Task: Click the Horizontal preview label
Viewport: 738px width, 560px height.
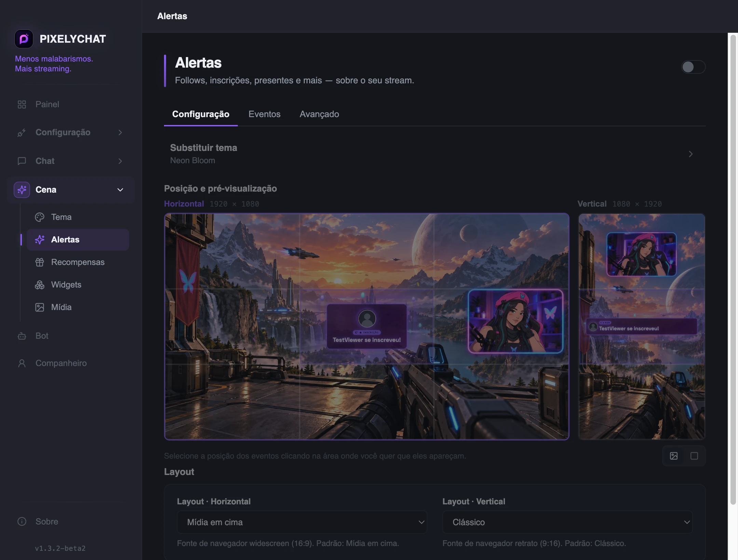Action: tap(184, 204)
